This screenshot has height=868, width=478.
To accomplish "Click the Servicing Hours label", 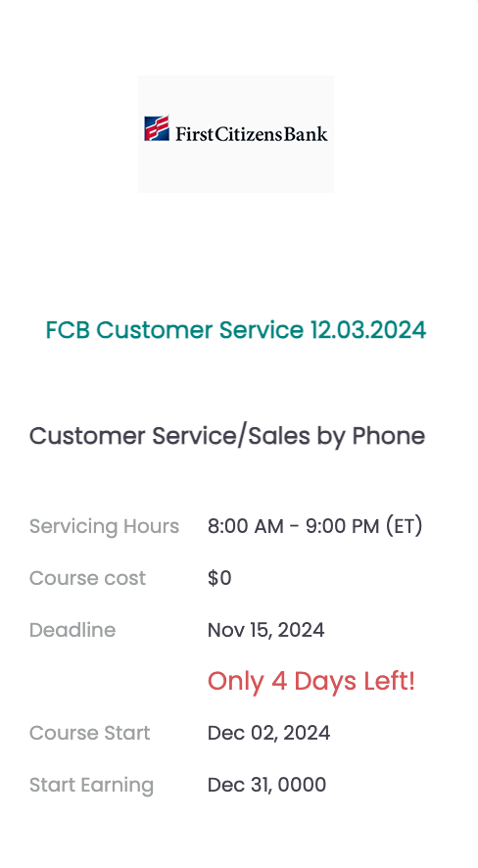I will (x=104, y=526).
